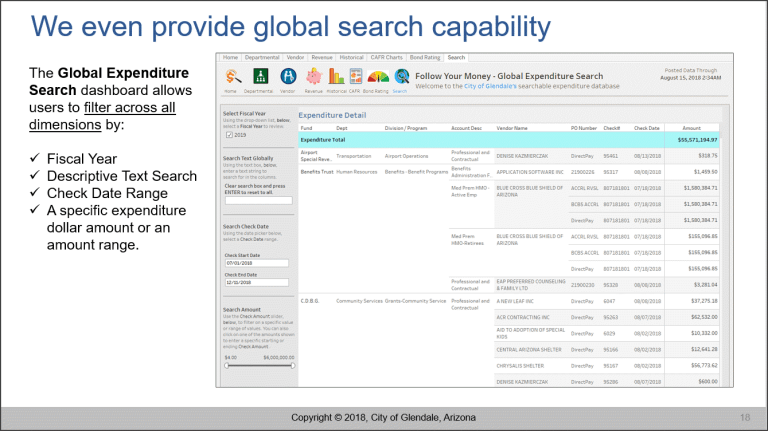Click the $318.75 amount cell

point(708,156)
